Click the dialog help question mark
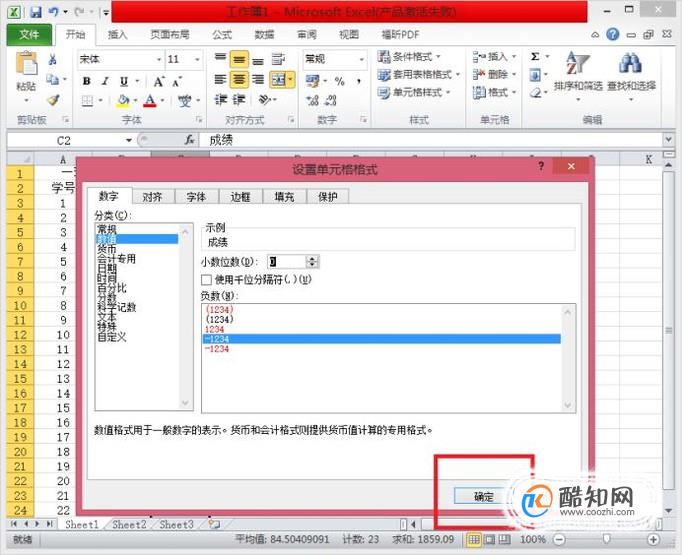 tap(541, 166)
